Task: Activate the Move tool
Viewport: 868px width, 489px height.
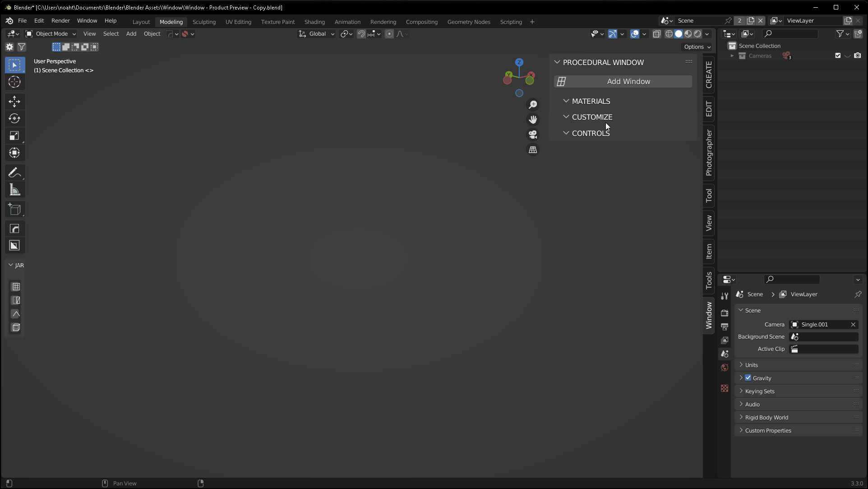Action: click(x=14, y=102)
